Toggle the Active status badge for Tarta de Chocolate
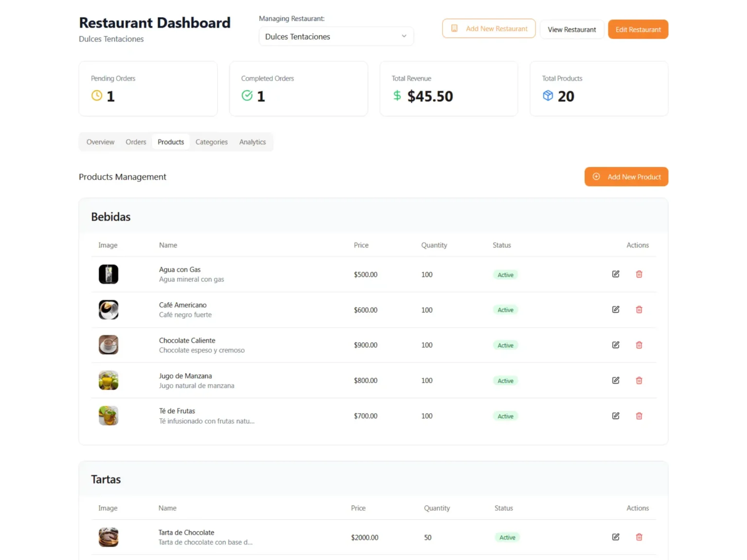Image resolution: width=747 pixels, height=560 pixels. (507, 537)
